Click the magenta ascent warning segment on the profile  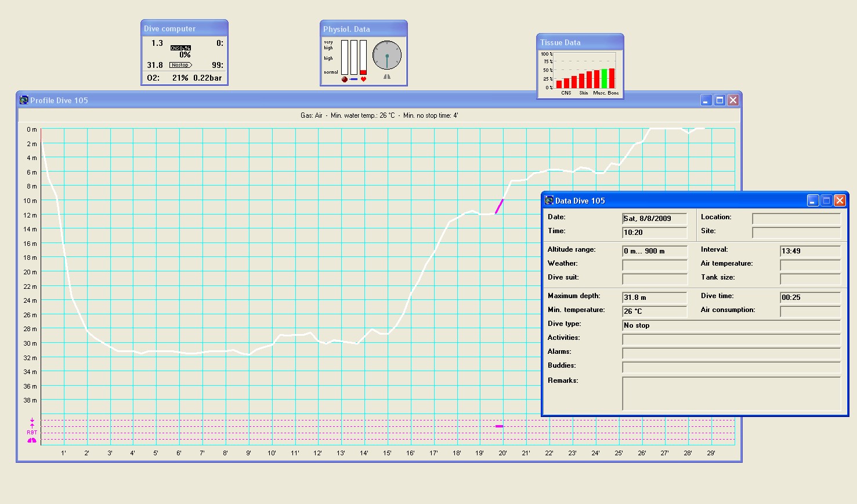click(x=499, y=206)
